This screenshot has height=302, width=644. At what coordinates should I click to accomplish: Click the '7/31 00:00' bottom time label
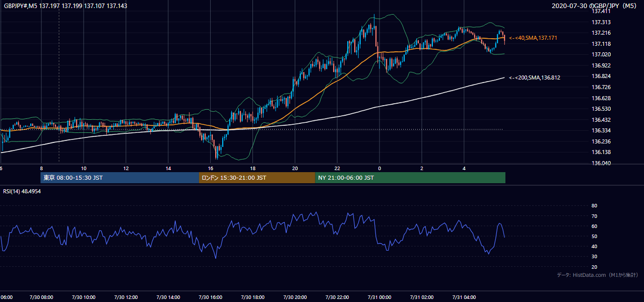click(379, 297)
